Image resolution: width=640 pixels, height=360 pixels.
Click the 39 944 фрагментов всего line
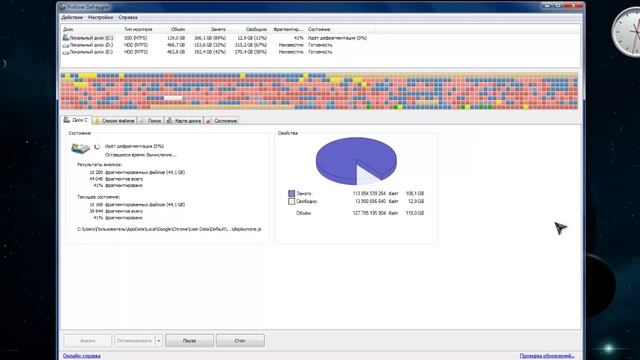click(x=116, y=211)
